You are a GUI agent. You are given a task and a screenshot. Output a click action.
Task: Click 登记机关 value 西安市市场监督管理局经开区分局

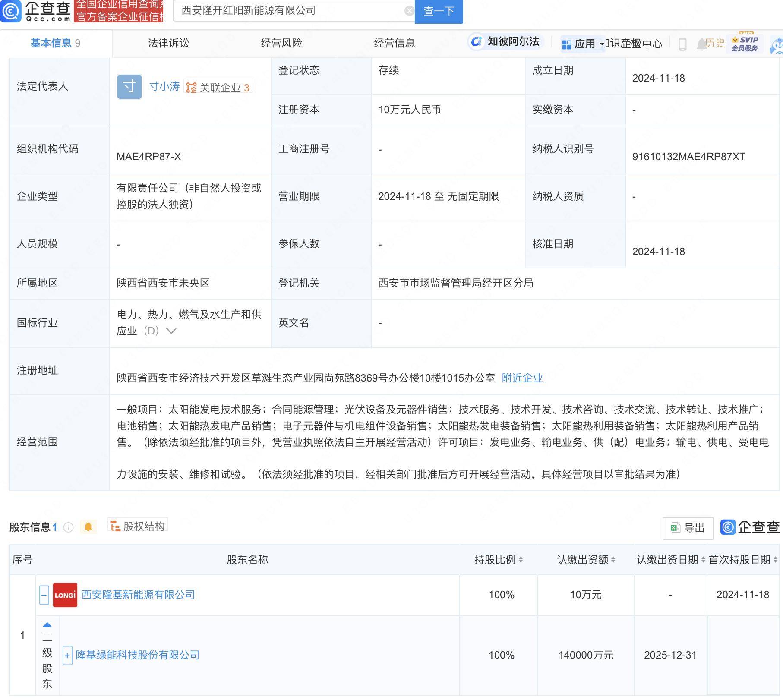pyautogui.click(x=456, y=283)
